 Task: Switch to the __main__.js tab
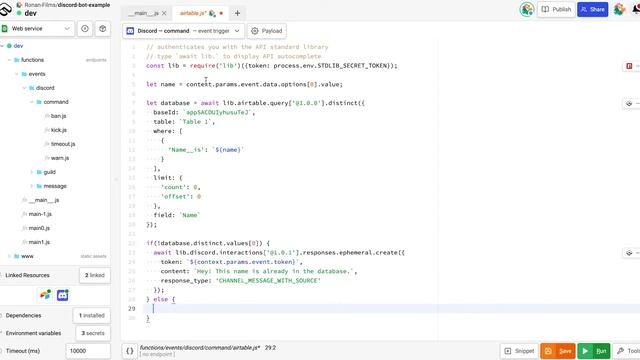coord(143,13)
